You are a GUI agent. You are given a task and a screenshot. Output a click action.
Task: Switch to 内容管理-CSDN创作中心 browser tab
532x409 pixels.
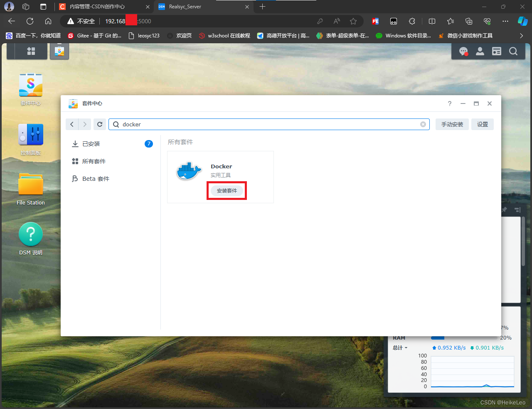pyautogui.click(x=104, y=7)
